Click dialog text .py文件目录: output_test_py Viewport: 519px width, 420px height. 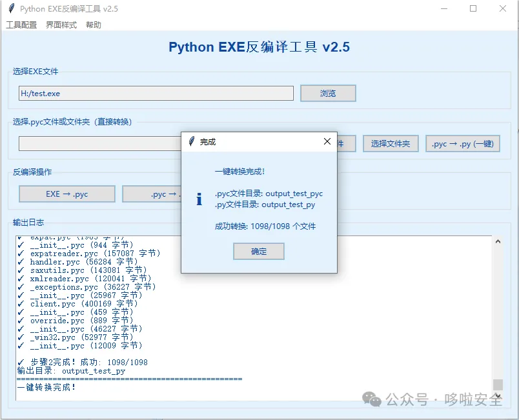(265, 205)
